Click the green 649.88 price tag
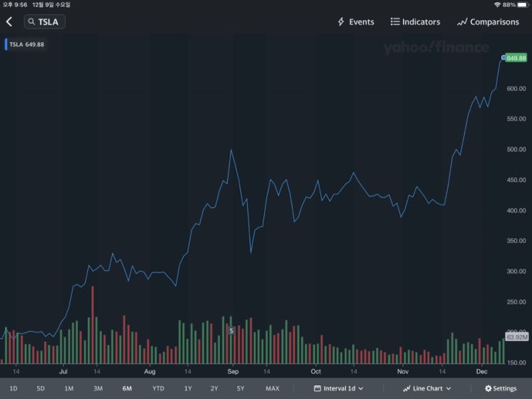Screen dimensions: 532x399 tap(516, 58)
